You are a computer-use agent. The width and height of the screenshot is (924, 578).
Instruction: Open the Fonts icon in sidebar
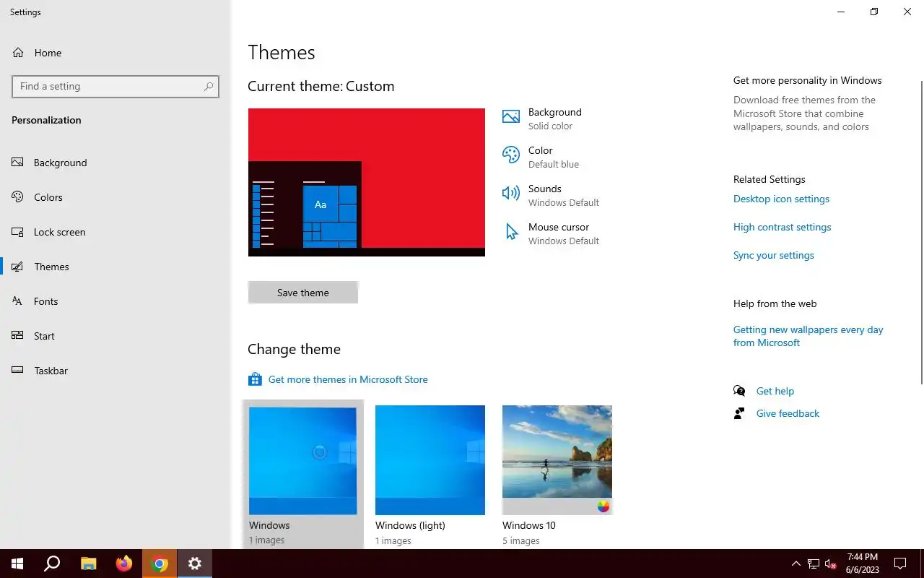18,301
